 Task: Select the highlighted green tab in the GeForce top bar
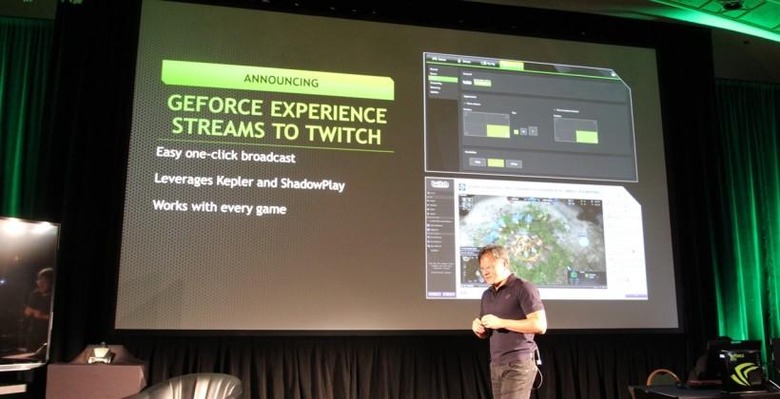tap(511, 66)
